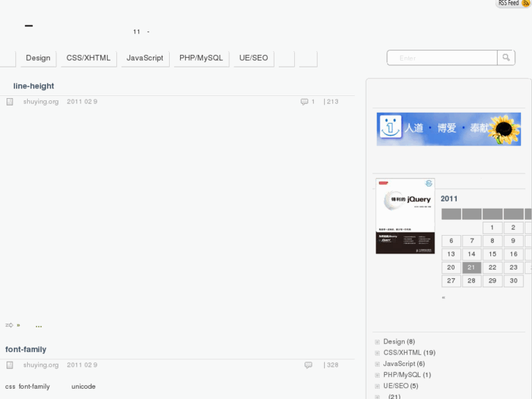Open UE/SEO (5) category link
This screenshot has height=399, width=532.
point(401,386)
